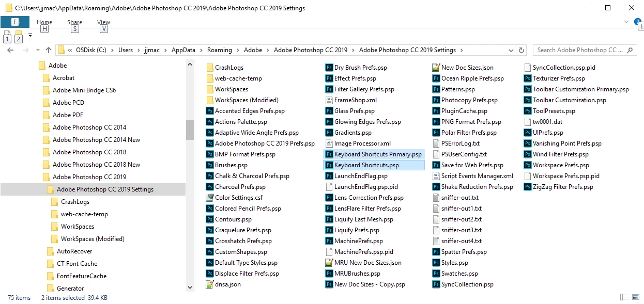Click the PS icon of Gradients.psp
Image resolution: width=644 pixels, height=304 pixels.
coord(329,133)
